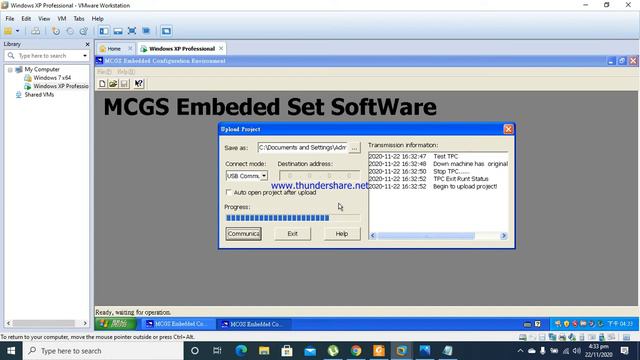Click the Destination address field

tap(320, 176)
